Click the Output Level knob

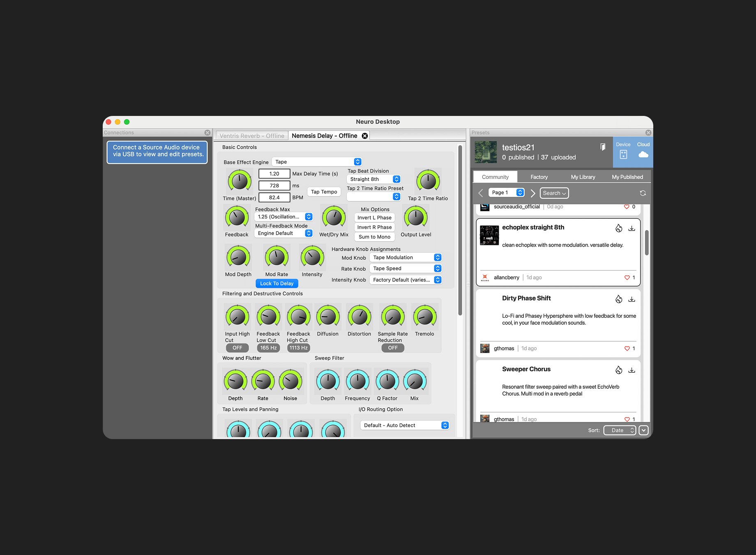click(x=416, y=217)
